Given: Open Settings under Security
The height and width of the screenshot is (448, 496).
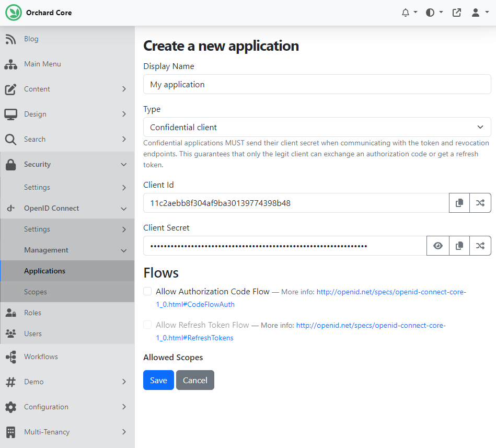Looking at the screenshot, I should tap(67, 187).
